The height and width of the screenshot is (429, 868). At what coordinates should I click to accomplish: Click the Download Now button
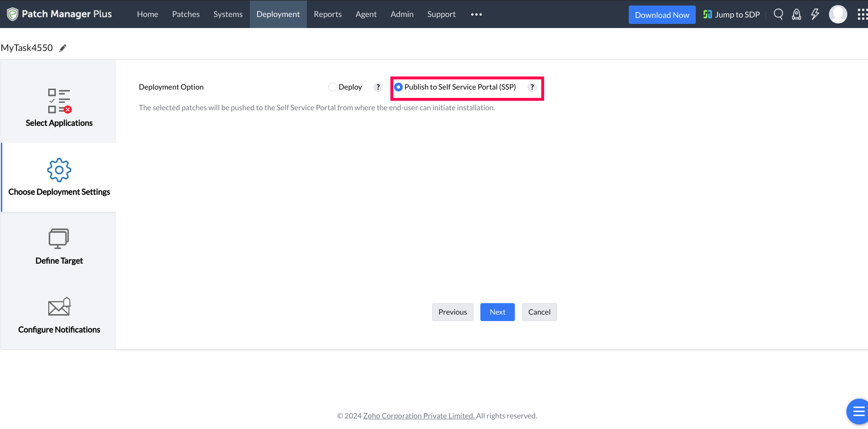click(x=662, y=15)
